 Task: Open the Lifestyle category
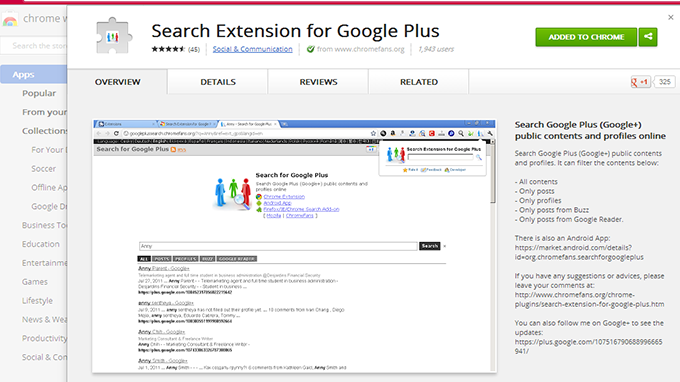[x=37, y=300]
